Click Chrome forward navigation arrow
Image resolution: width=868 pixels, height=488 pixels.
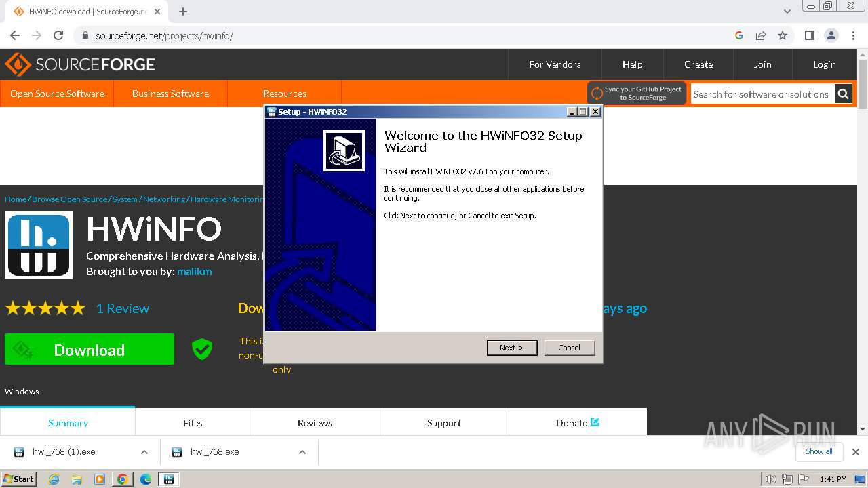[37, 35]
